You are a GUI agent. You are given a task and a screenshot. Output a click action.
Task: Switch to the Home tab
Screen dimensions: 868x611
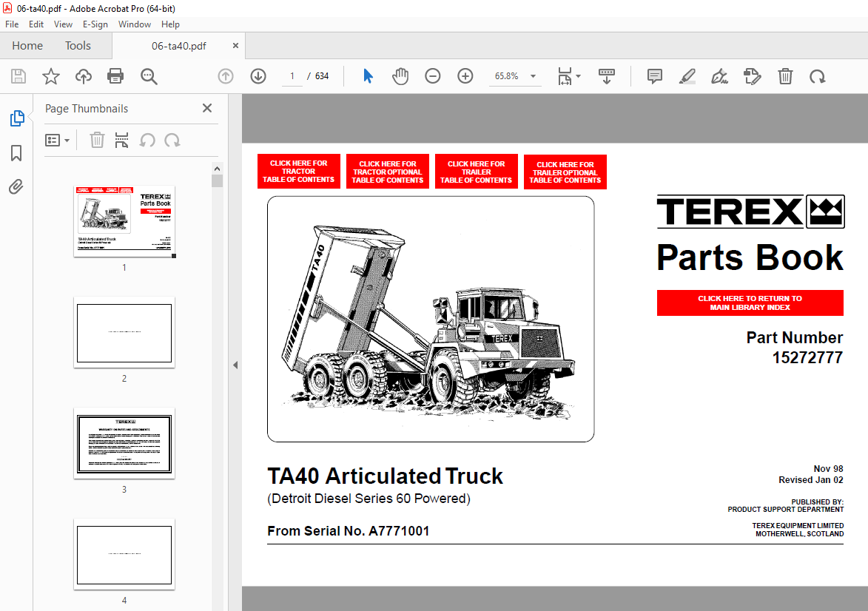pos(27,46)
